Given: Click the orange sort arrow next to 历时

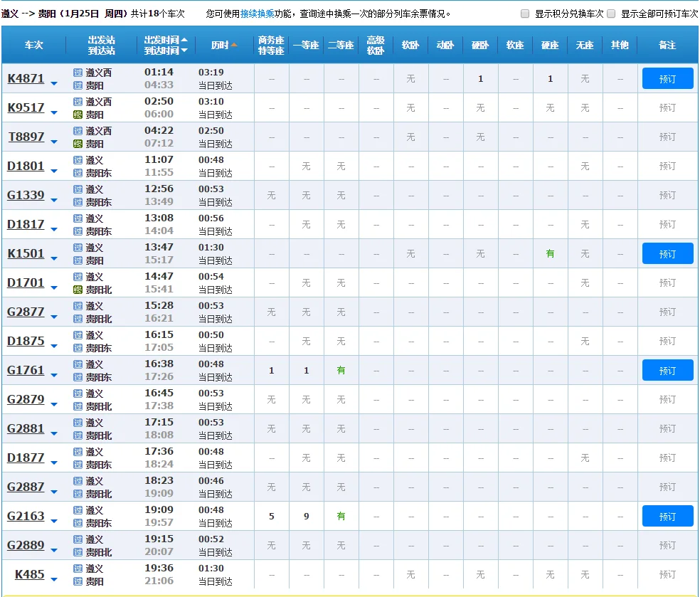Looking at the screenshot, I should [x=234, y=46].
